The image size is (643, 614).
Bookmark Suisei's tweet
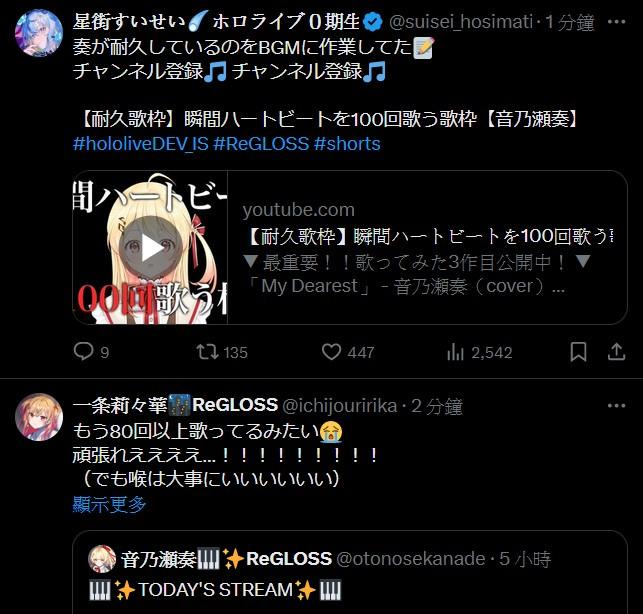point(578,352)
